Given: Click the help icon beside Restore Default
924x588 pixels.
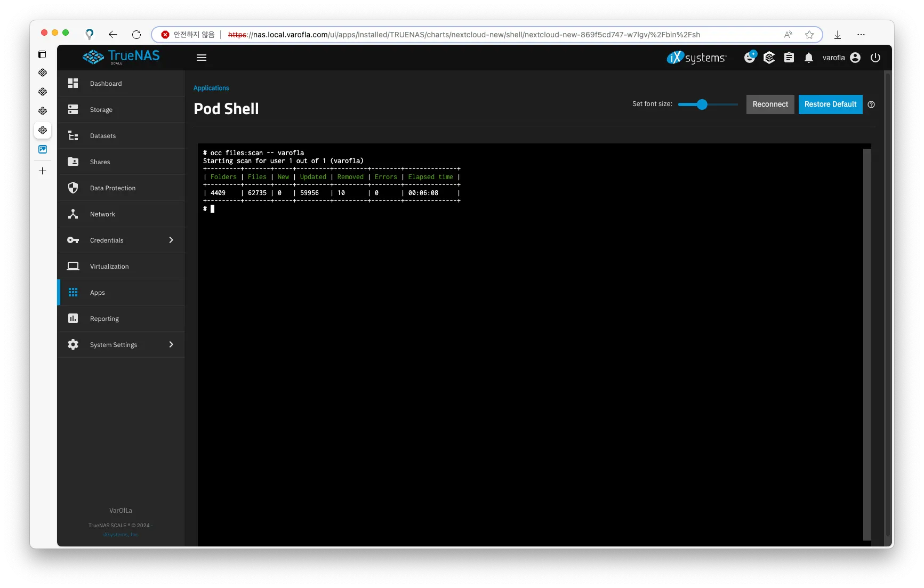Looking at the screenshot, I should coord(871,104).
